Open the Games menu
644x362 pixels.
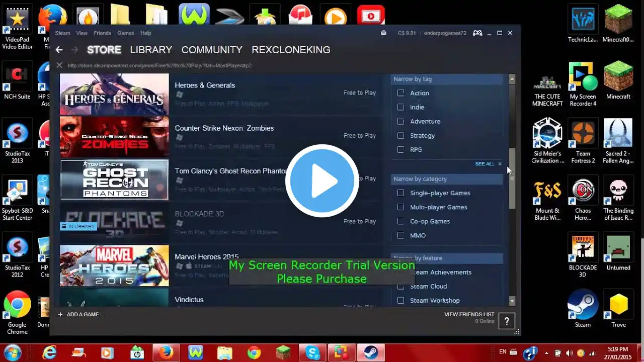tap(125, 33)
